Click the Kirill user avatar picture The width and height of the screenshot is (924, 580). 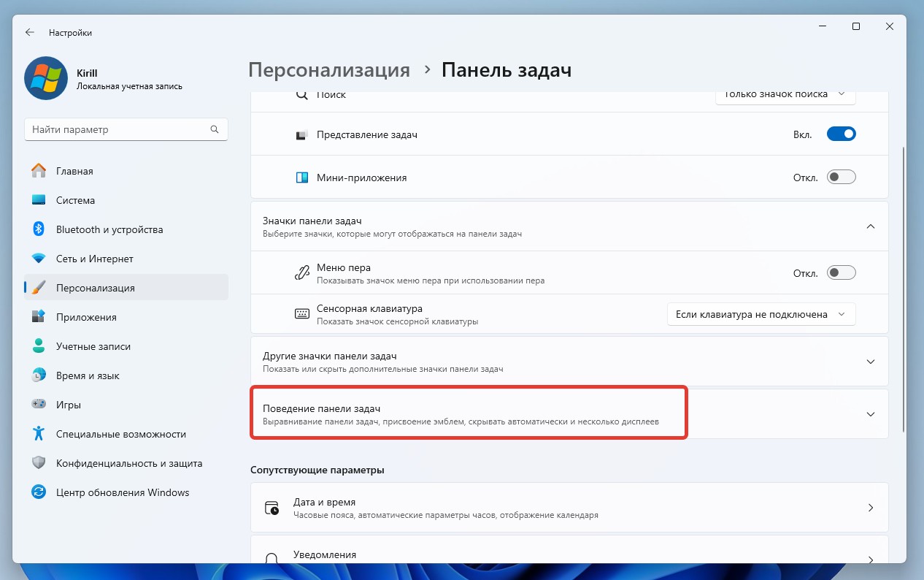click(x=46, y=78)
